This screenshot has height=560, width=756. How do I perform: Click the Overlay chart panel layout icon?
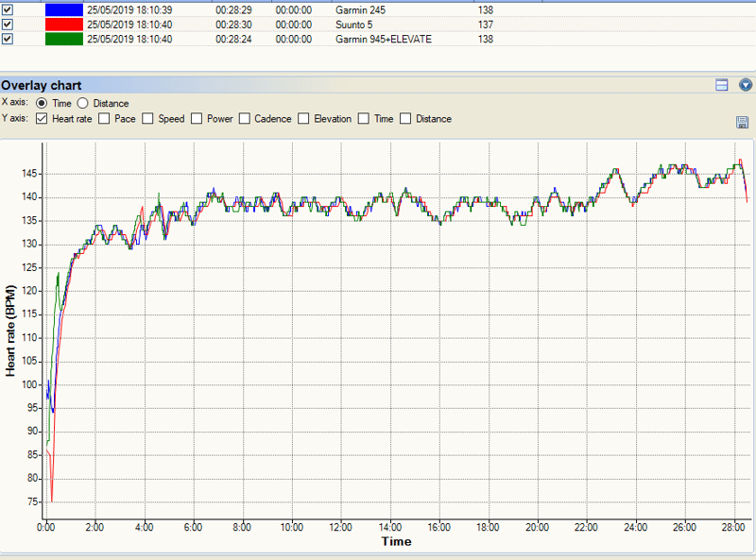click(x=722, y=85)
